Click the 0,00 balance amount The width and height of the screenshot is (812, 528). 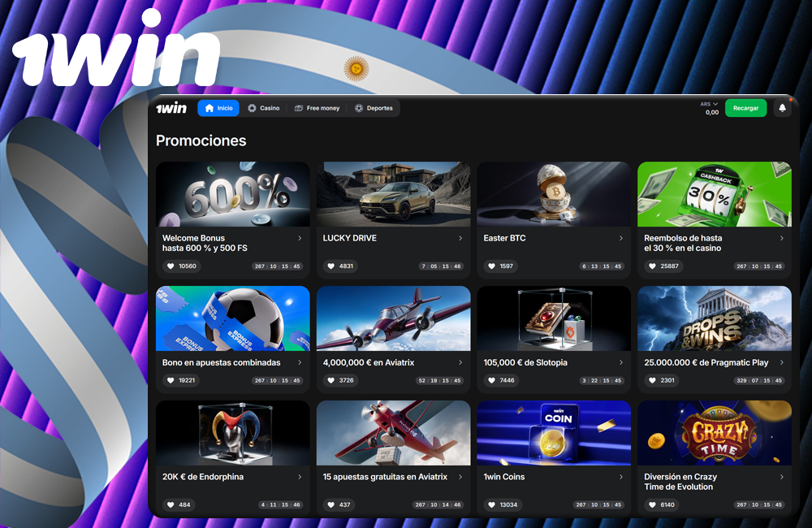pyautogui.click(x=712, y=112)
